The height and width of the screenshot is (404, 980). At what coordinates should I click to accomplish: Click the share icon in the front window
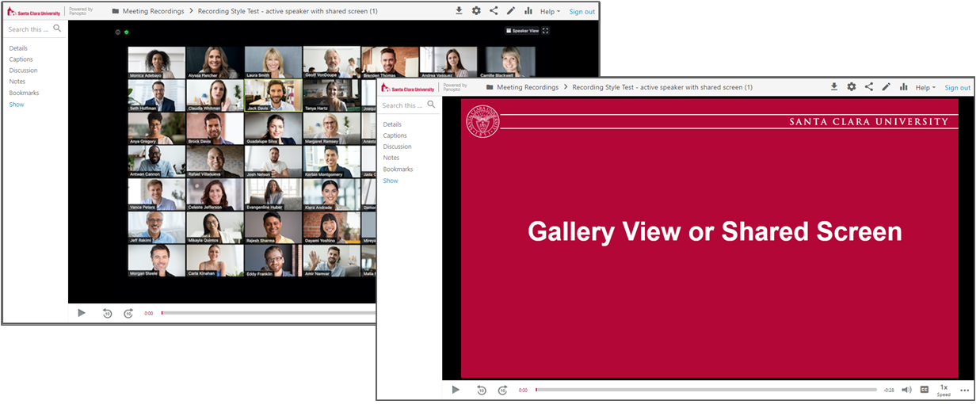[x=869, y=87]
